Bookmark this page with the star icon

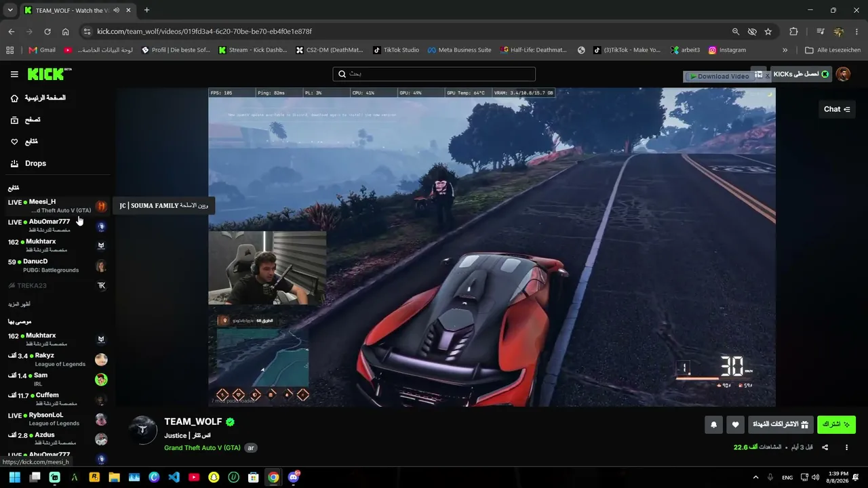[x=768, y=31]
